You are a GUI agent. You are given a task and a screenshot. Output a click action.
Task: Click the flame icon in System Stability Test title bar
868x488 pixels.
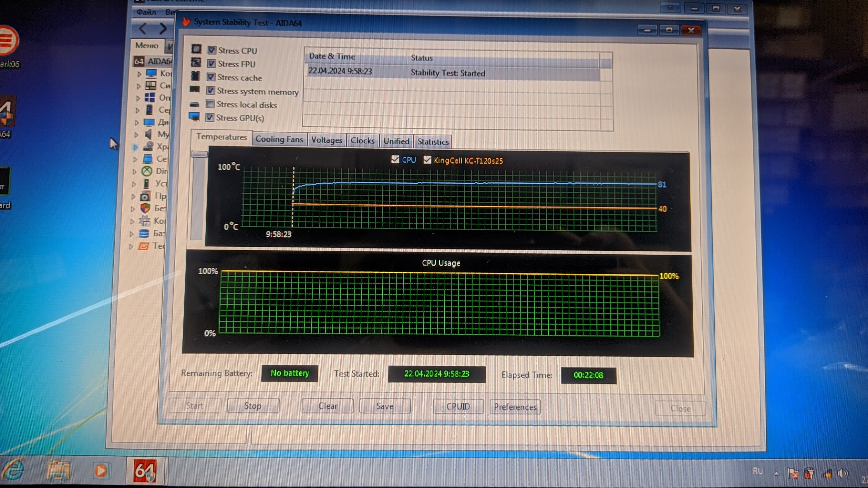[186, 22]
